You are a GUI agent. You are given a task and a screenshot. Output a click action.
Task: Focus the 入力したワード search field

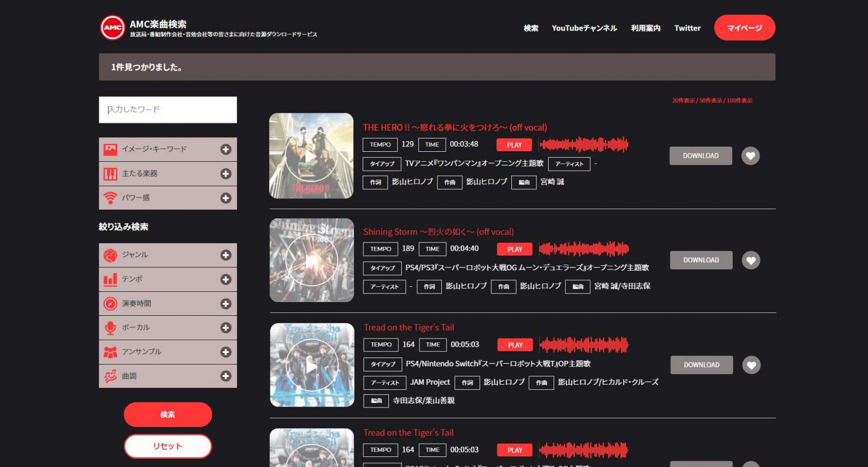[x=168, y=110]
